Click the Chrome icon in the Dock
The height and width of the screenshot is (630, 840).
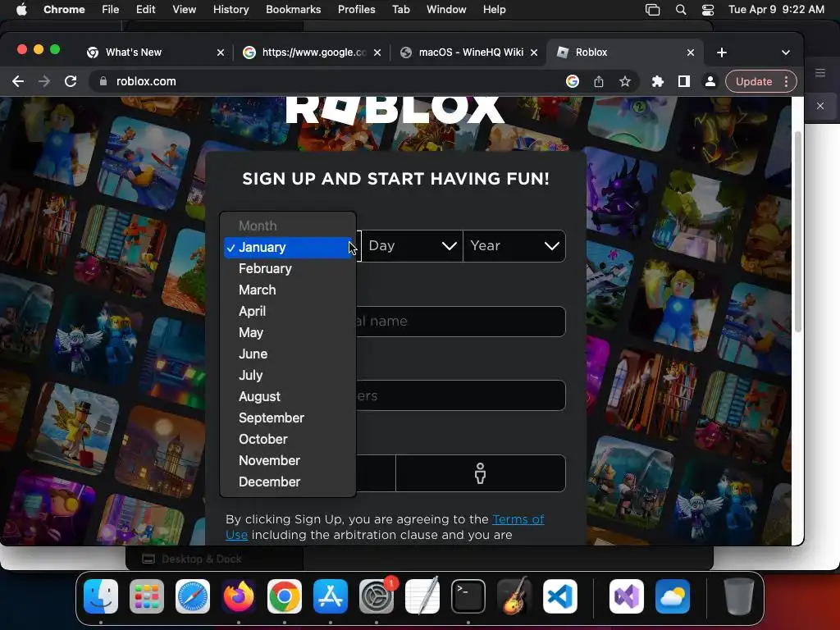pos(285,597)
